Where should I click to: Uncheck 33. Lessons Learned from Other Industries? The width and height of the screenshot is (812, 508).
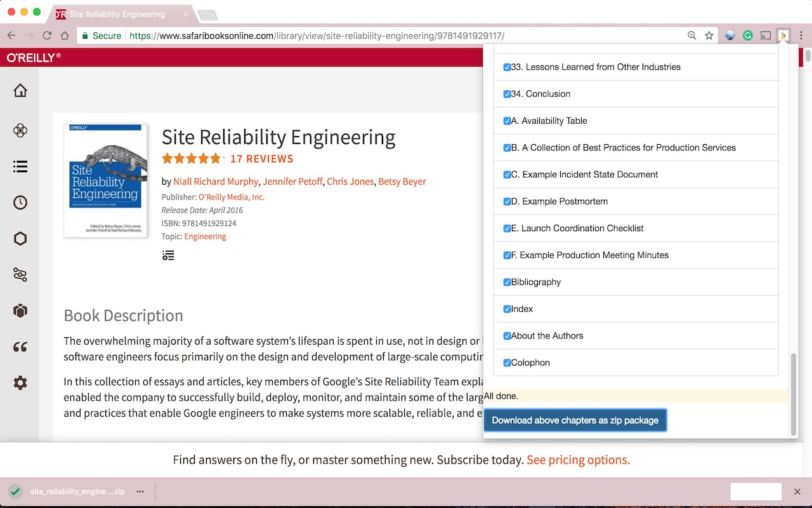click(x=507, y=67)
